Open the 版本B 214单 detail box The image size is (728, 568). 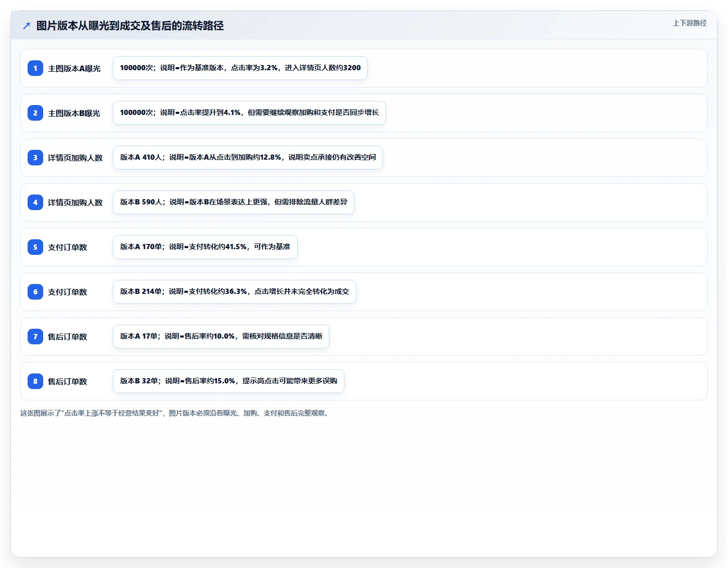[x=235, y=292]
